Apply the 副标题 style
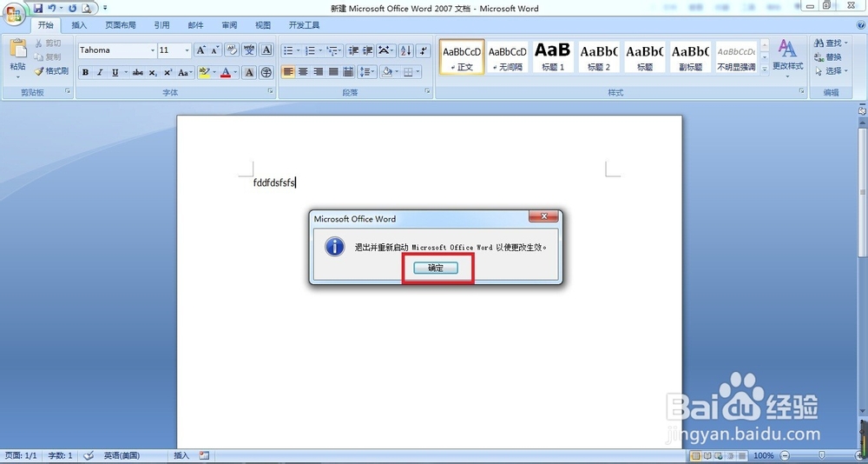Image resolution: width=868 pixels, height=464 pixels. tap(690, 56)
